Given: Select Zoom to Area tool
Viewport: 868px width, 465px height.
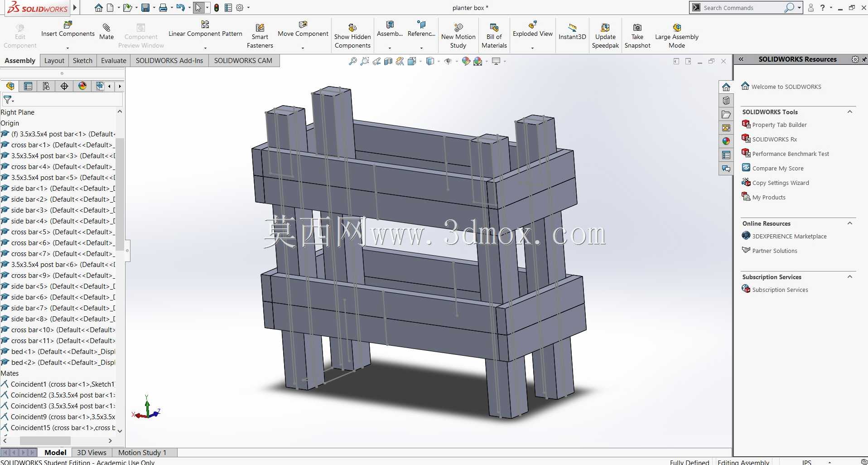Looking at the screenshot, I should click(x=365, y=61).
